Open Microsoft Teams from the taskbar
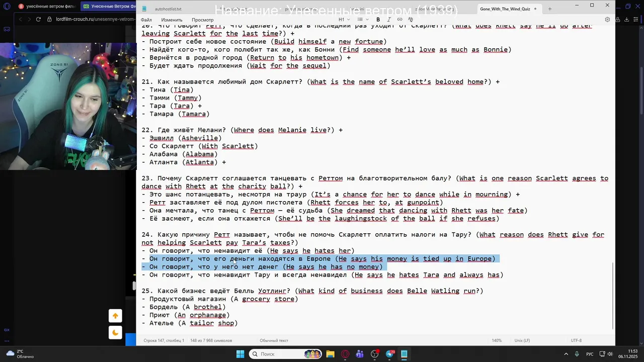Screen dimensions: 644x362 (x=360, y=354)
